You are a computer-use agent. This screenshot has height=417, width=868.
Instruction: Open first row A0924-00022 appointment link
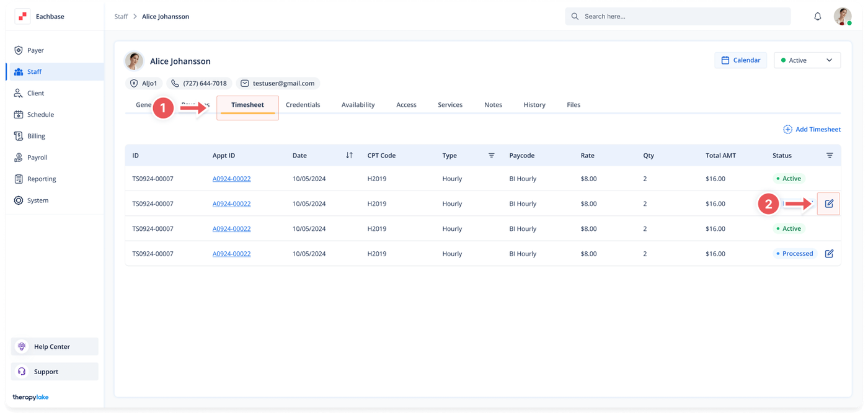(x=231, y=179)
